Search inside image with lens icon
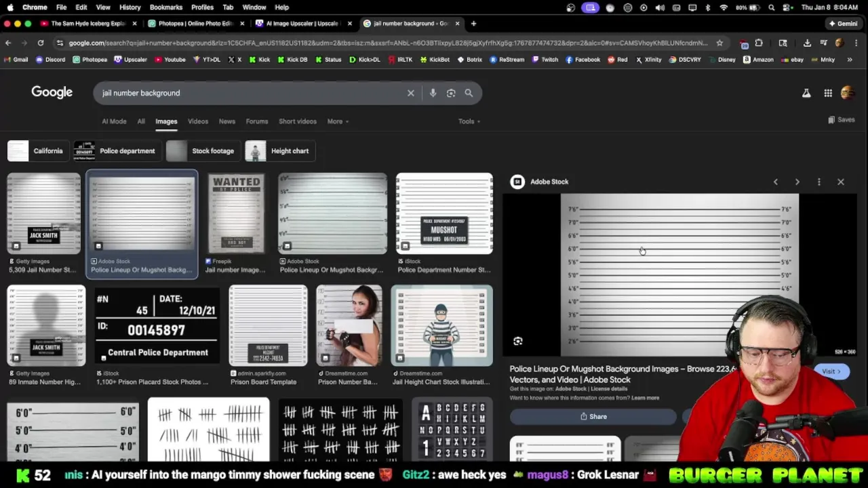This screenshot has width=868, height=488. (518, 341)
